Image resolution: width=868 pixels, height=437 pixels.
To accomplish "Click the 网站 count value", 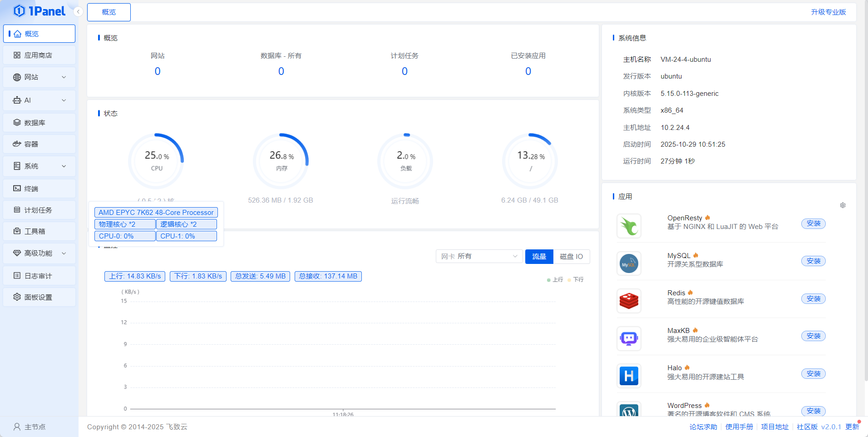I will [158, 71].
